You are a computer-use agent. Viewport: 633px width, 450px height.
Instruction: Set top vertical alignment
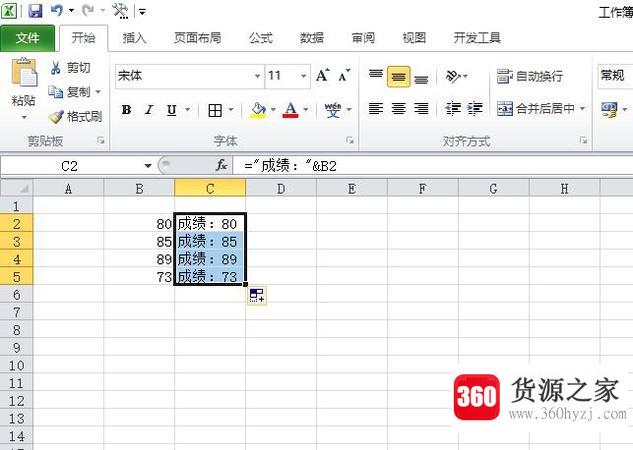click(376, 75)
